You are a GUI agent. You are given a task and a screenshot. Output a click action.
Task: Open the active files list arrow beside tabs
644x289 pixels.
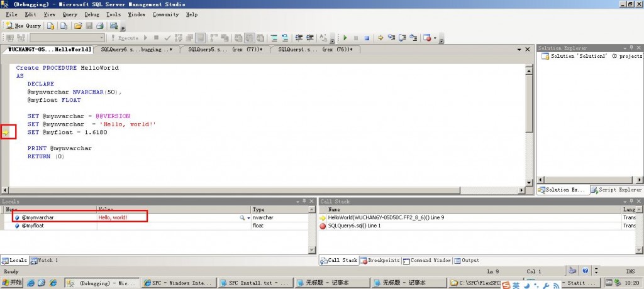pos(519,50)
